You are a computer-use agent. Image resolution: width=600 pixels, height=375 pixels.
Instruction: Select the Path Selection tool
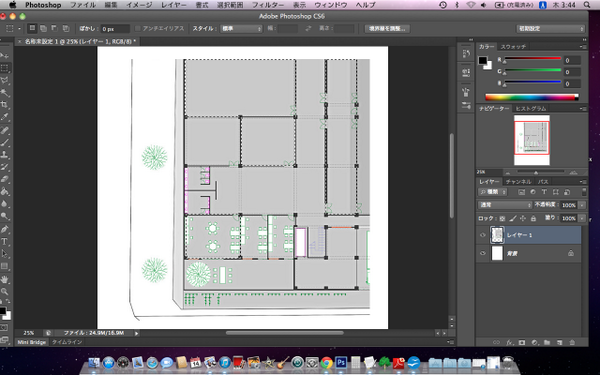(x=4, y=254)
